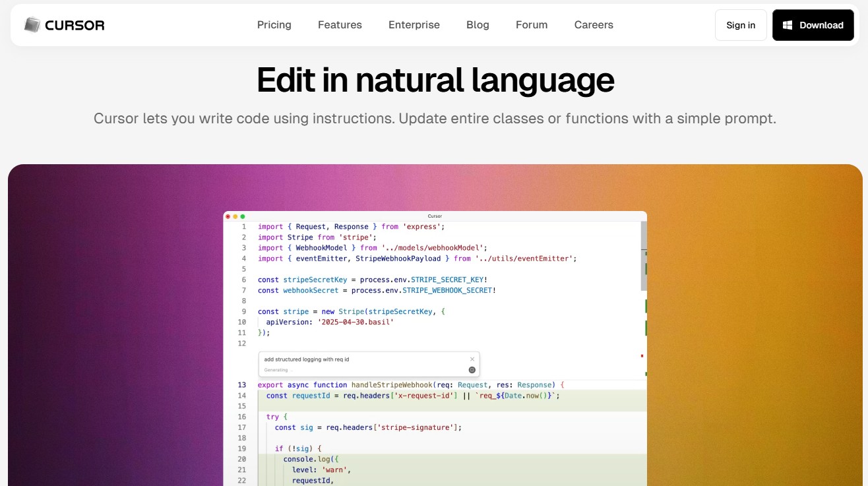The height and width of the screenshot is (486, 868).
Task: Navigate to the Careers page
Action: tap(594, 25)
